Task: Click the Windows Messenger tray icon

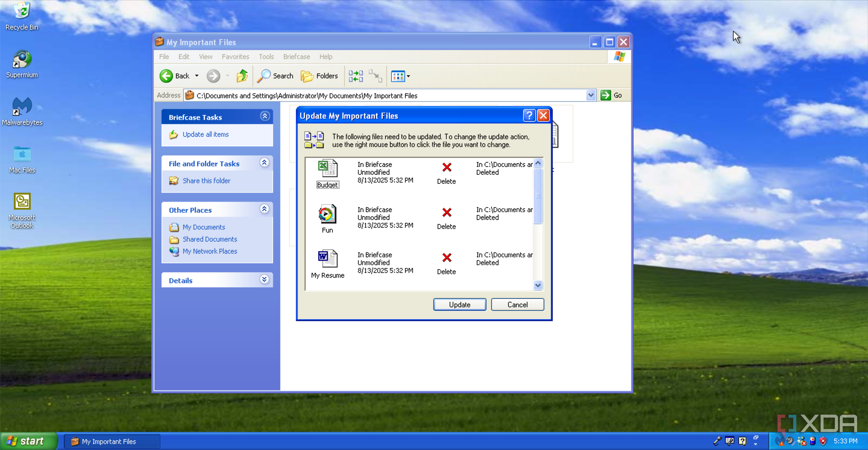Action: [x=801, y=441]
